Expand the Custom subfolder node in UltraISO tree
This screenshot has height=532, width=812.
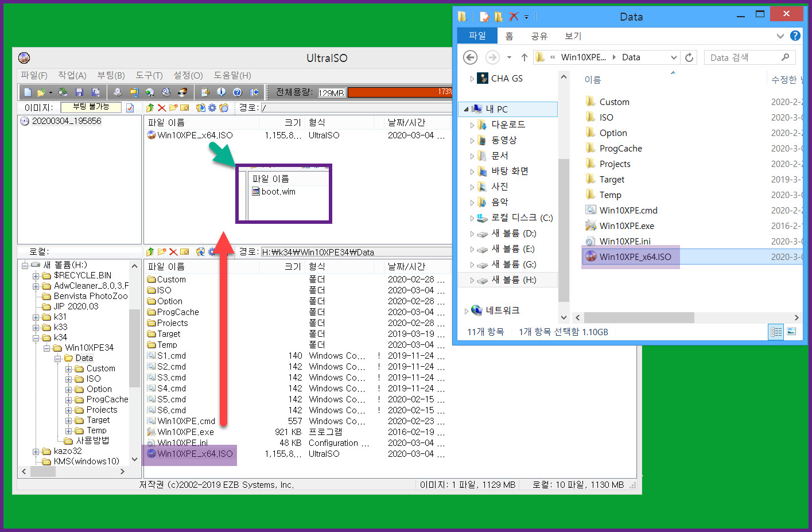[68, 368]
